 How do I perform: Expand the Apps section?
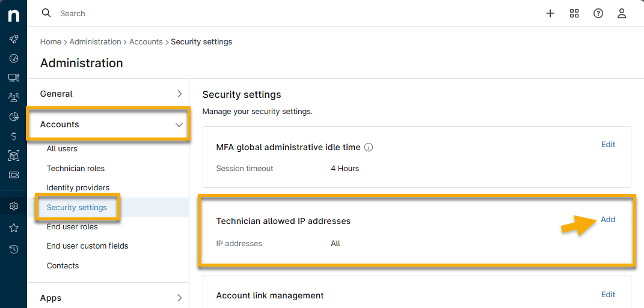[179, 298]
